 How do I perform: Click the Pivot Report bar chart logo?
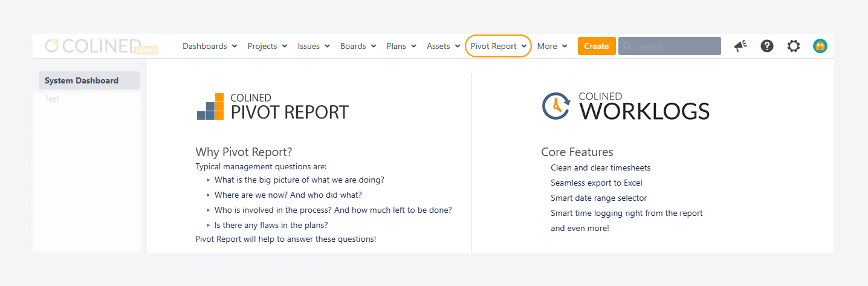[x=210, y=106]
